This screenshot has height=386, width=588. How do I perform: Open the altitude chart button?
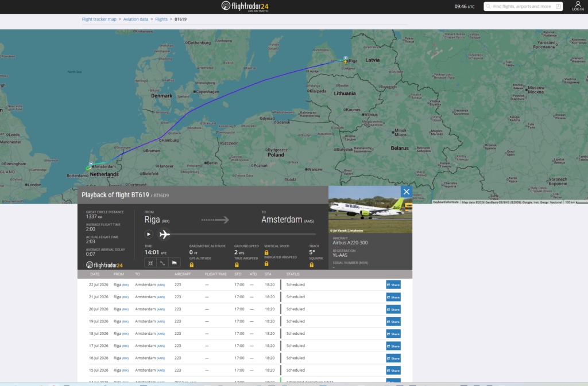[x=175, y=263]
